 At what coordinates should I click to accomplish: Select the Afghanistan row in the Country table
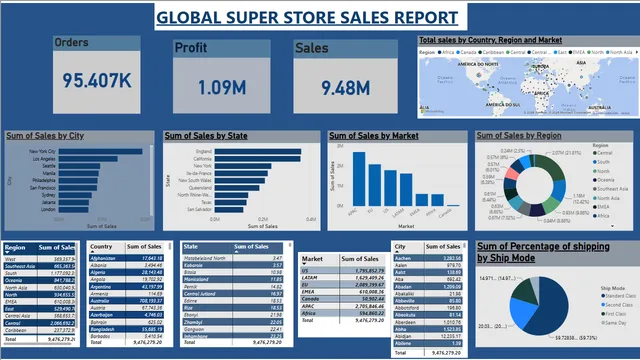point(127,258)
